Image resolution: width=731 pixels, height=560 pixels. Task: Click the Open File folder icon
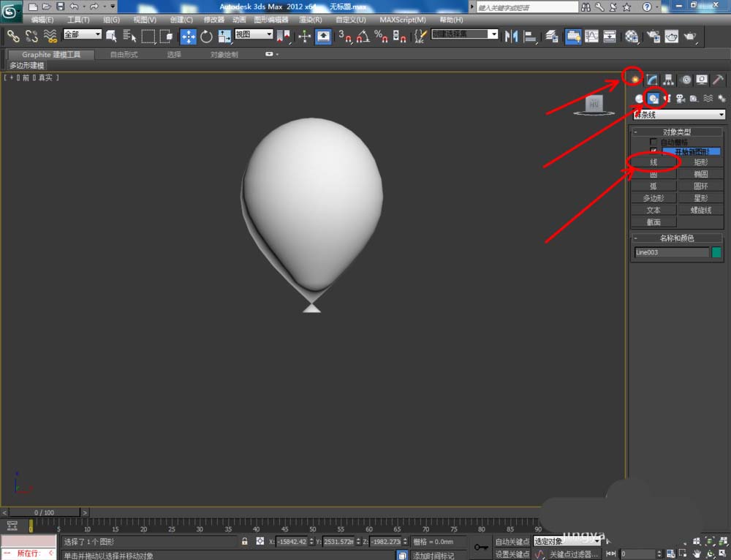click(47, 7)
